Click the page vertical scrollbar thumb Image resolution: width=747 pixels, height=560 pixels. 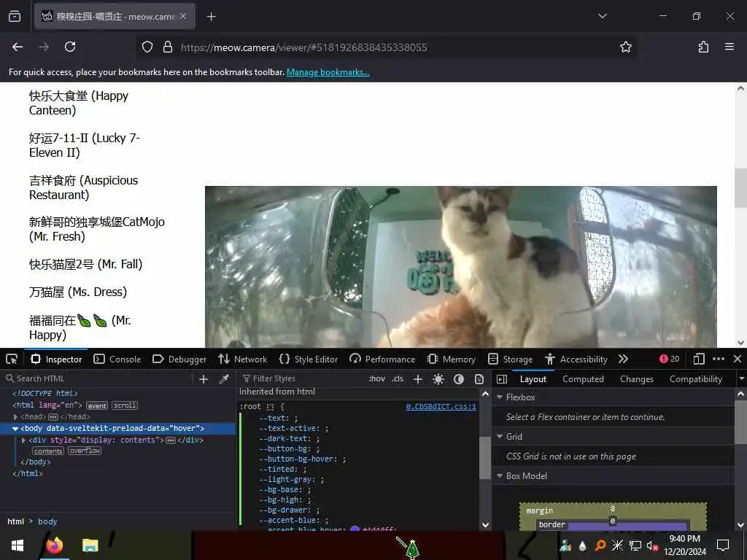pyautogui.click(x=740, y=188)
